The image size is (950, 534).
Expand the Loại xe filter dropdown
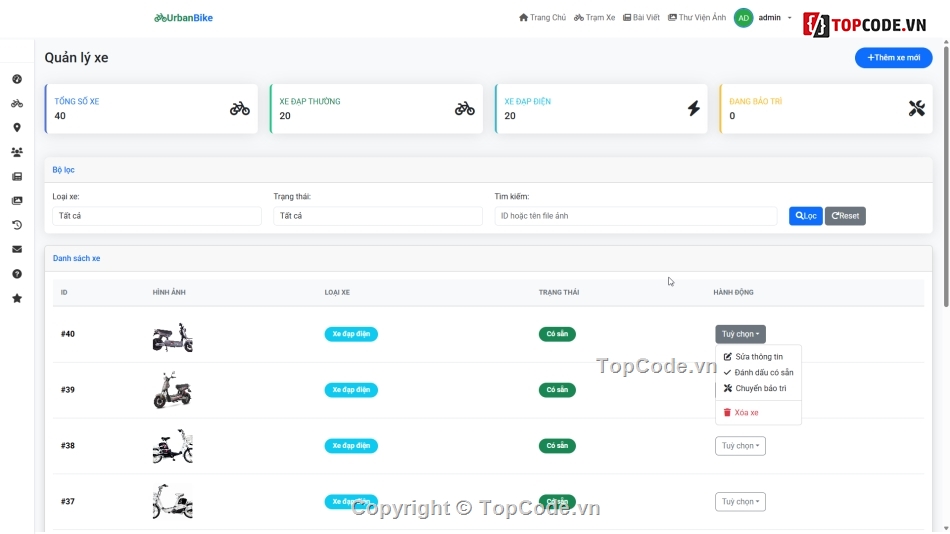[x=156, y=216]
